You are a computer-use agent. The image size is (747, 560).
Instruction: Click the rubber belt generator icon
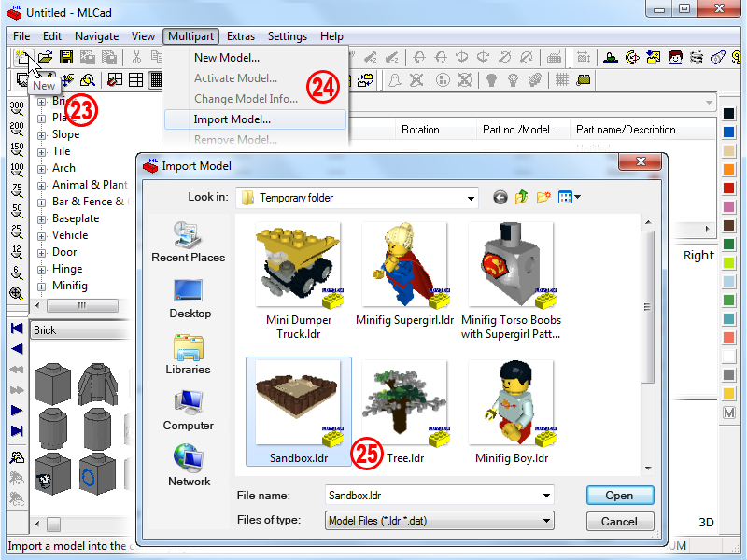pos(718,58)
